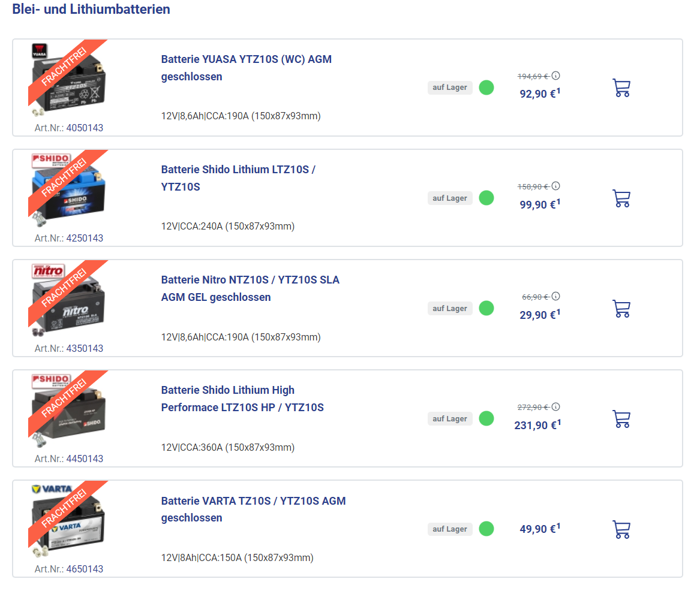Image resolution: width=700 pixels, height=591 pixels.
Task: Click article number 4450143
Action: pos(84,459)
